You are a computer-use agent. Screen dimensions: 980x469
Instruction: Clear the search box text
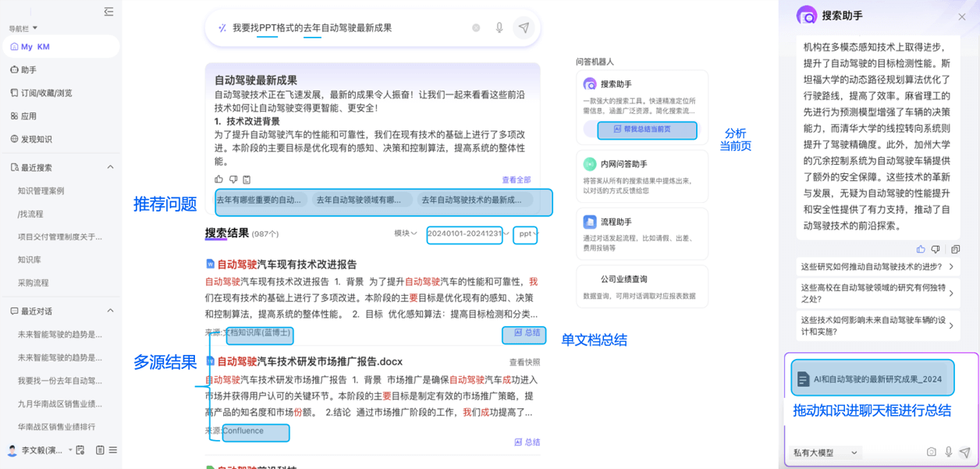pos(476,28)
